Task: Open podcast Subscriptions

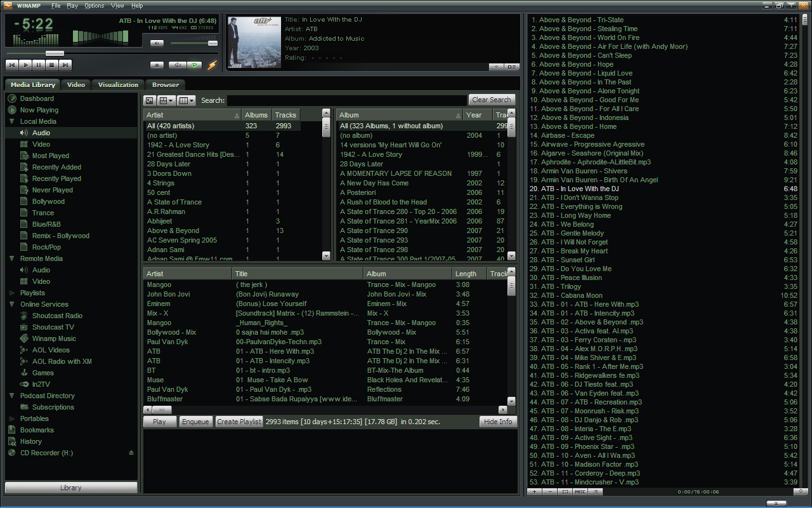Action: click(x=53, y=407)
